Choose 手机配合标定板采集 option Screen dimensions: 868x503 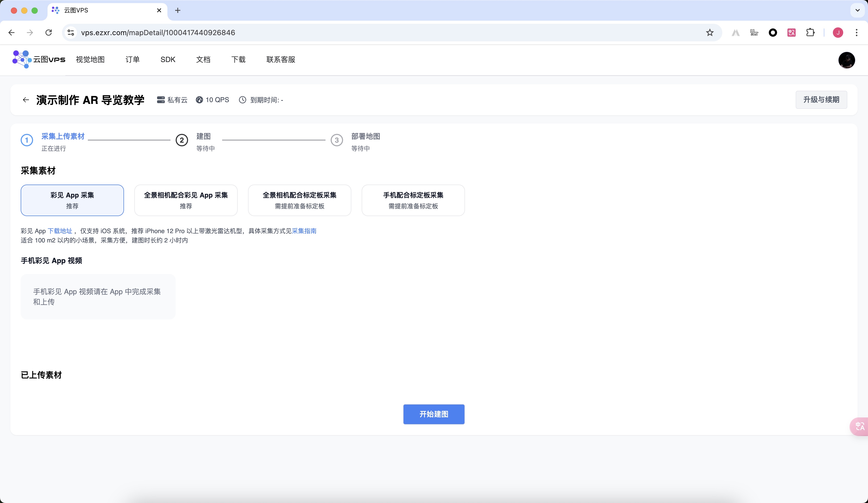tap(413, 200)
